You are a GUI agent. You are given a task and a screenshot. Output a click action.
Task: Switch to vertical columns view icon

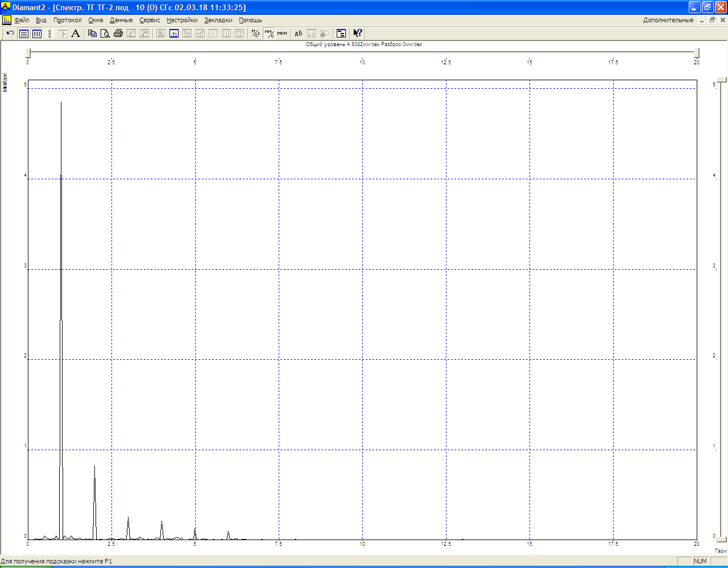pos(37,34)
